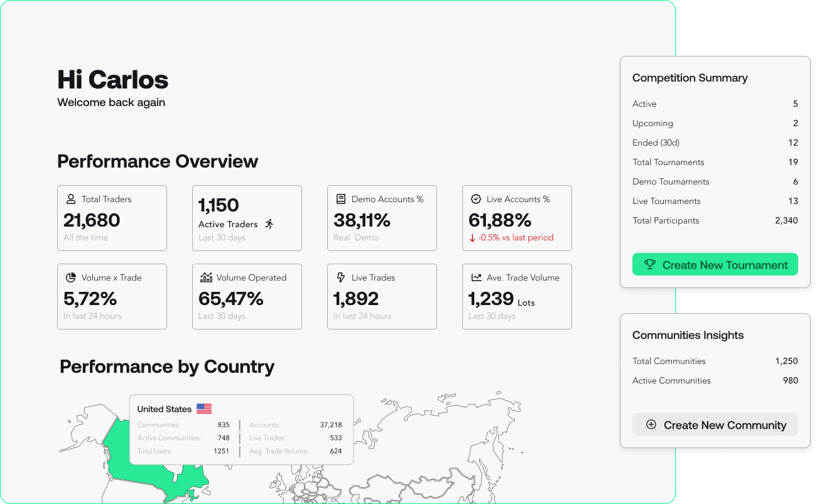Click the Volume Operated bar chart icon
817x504 pixels.
206,277
